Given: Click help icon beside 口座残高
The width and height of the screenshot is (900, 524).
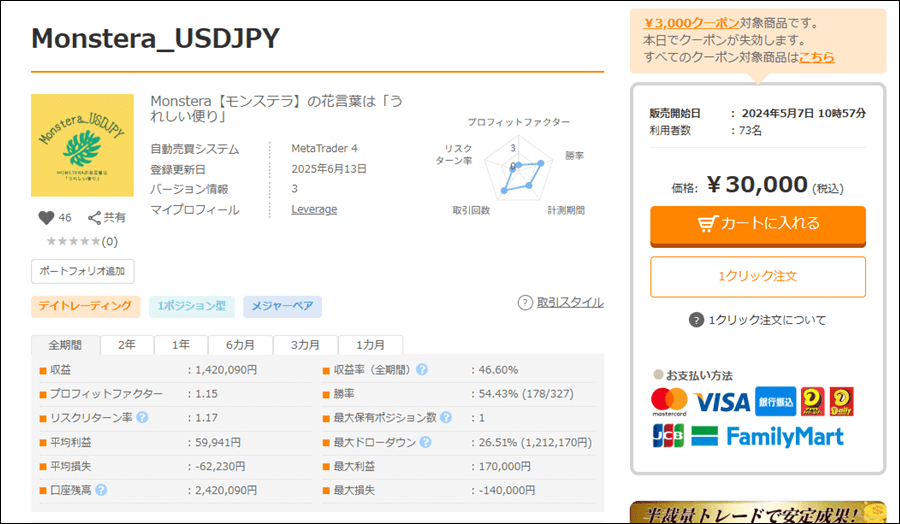Looking at the screenshot, I should pos(101,490).
